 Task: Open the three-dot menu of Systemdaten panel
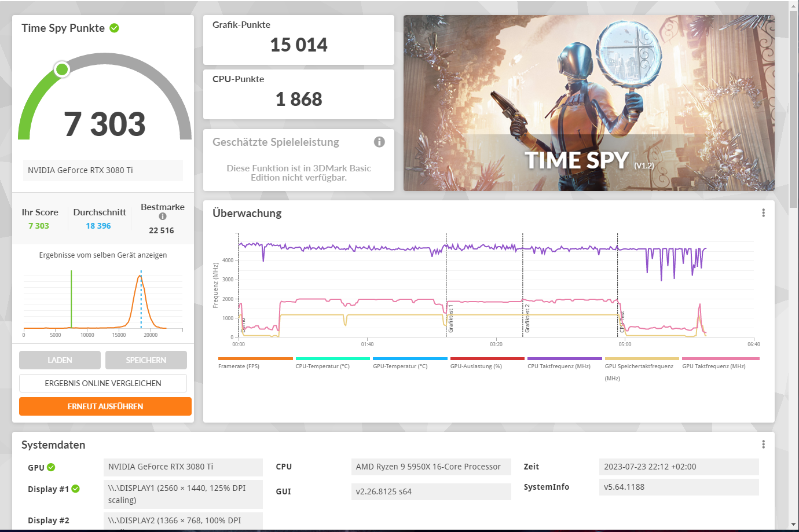tap(763, 445)
